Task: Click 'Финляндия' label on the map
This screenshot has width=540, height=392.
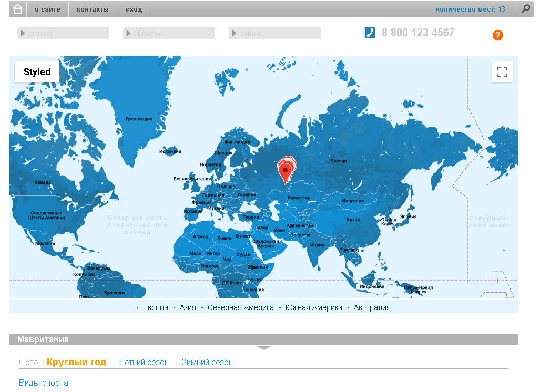Action: (237, 142)
